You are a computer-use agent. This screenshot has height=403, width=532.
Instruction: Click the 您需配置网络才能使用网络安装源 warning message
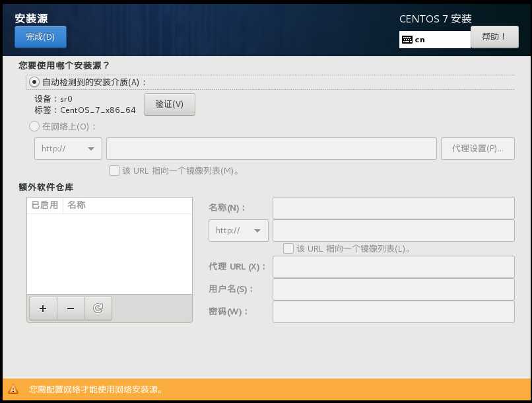tap(95, 389)
